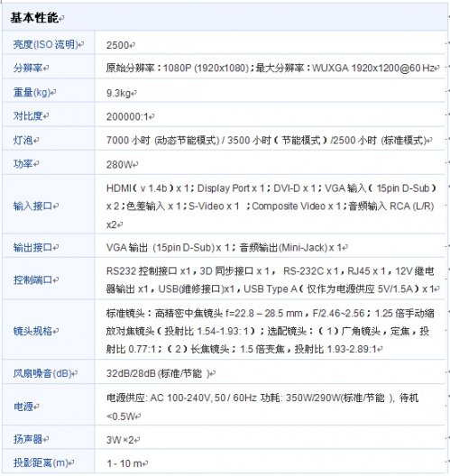Select the 输出接口 label
Screen dimensions: 450x476
click(x=32, y=247)
